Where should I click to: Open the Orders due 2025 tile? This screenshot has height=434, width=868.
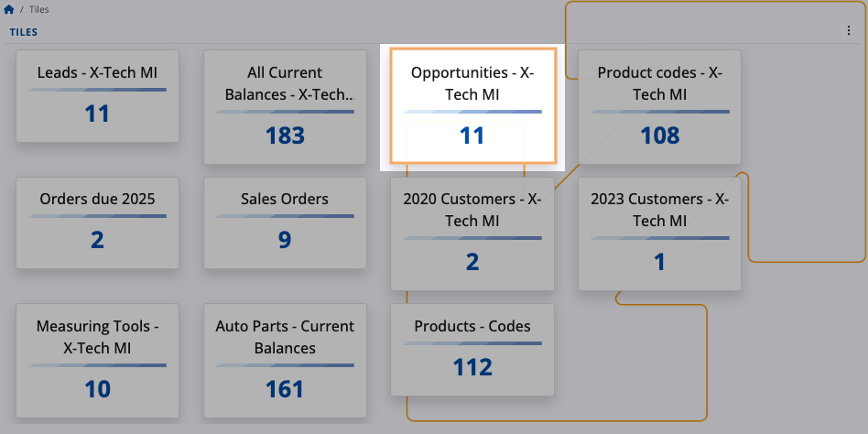coord(97,222)
